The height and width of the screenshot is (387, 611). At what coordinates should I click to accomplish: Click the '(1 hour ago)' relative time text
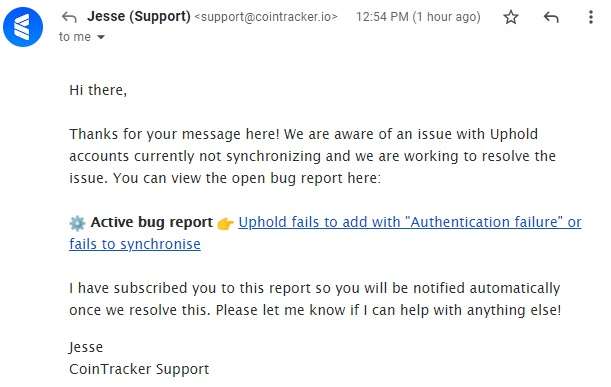[x=447, y=17]
